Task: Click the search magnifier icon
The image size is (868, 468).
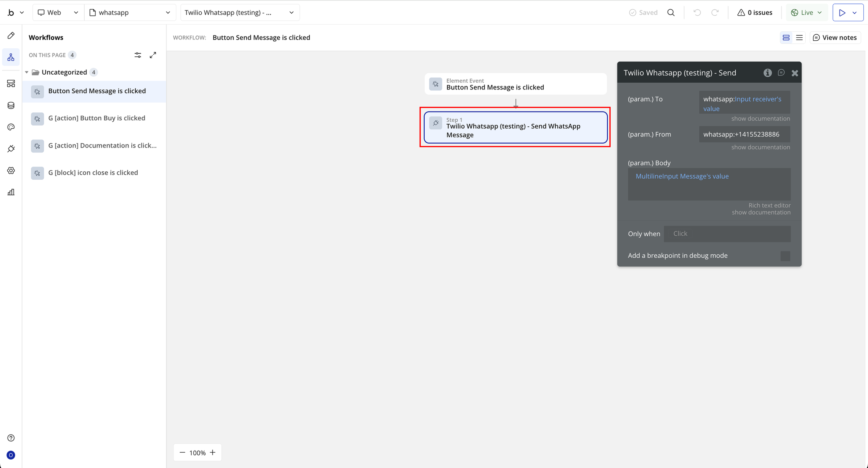Action: 671,13
